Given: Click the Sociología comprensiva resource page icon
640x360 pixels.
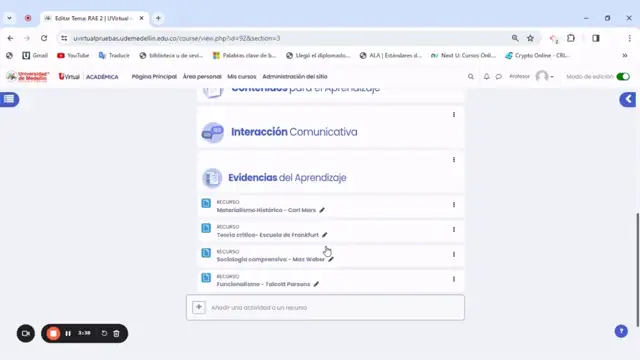Looking at the screenshot, I should point(206,253).
